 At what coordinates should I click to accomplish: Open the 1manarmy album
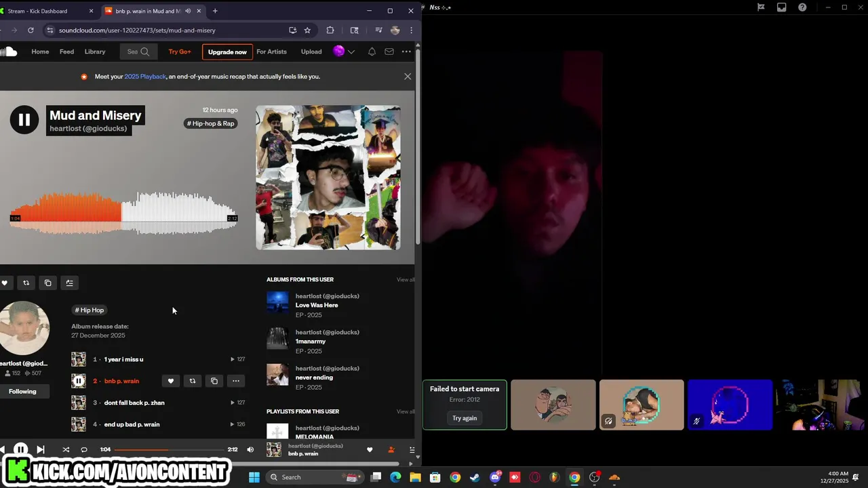pyautogui.click(x=311, y=341)
